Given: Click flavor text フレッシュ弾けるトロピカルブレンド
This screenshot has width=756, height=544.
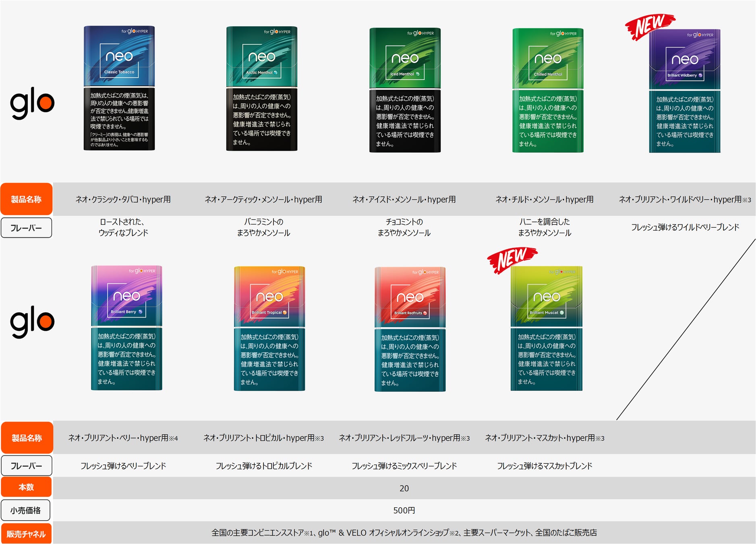Looking at the screenshot, I should 264,466.
